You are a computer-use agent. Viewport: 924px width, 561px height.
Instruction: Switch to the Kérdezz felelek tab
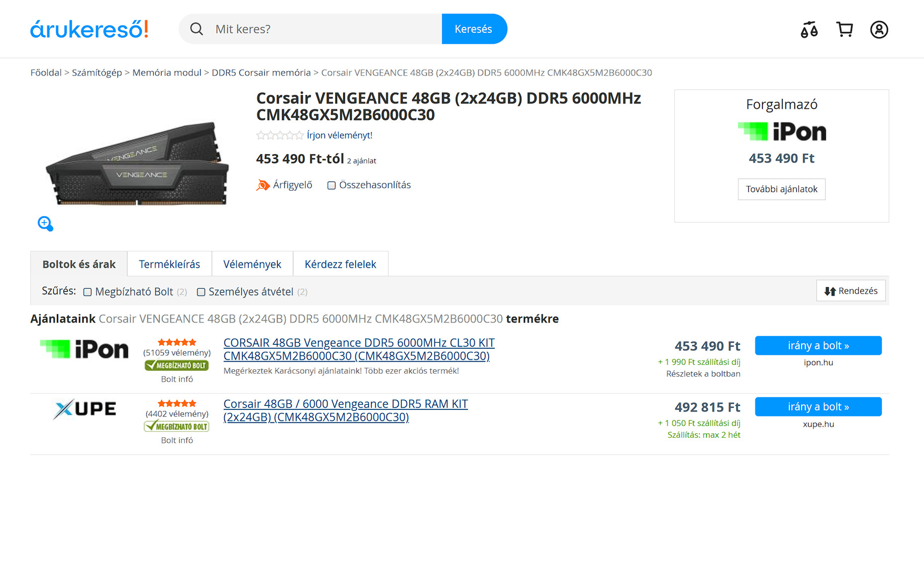click(340, 264)
